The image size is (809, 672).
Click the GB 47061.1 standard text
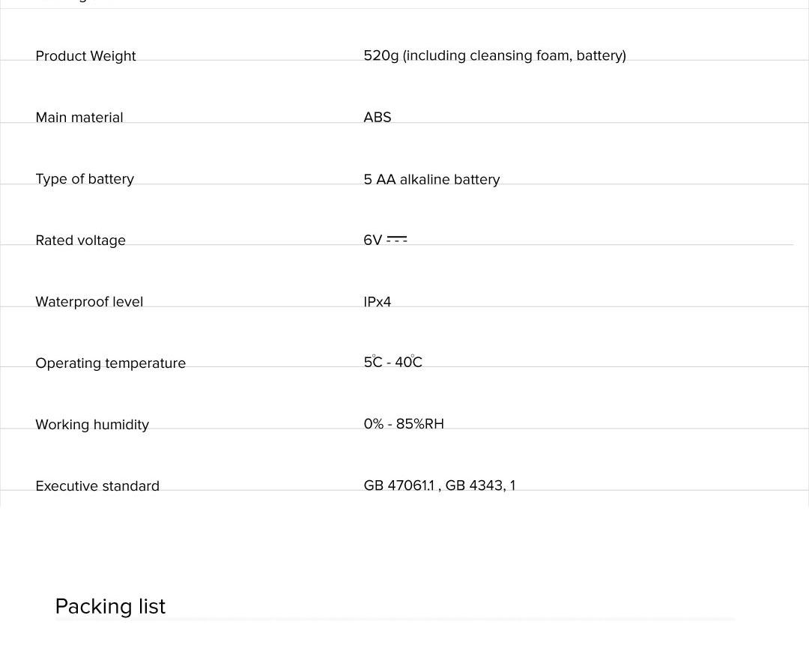point(399,485)
